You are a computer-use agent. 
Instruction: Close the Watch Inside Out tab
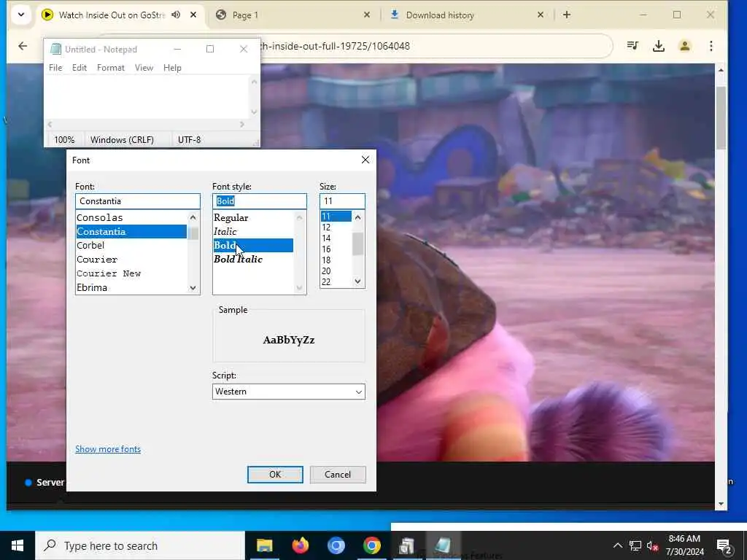pyautogui.click(x=193, y=15)
